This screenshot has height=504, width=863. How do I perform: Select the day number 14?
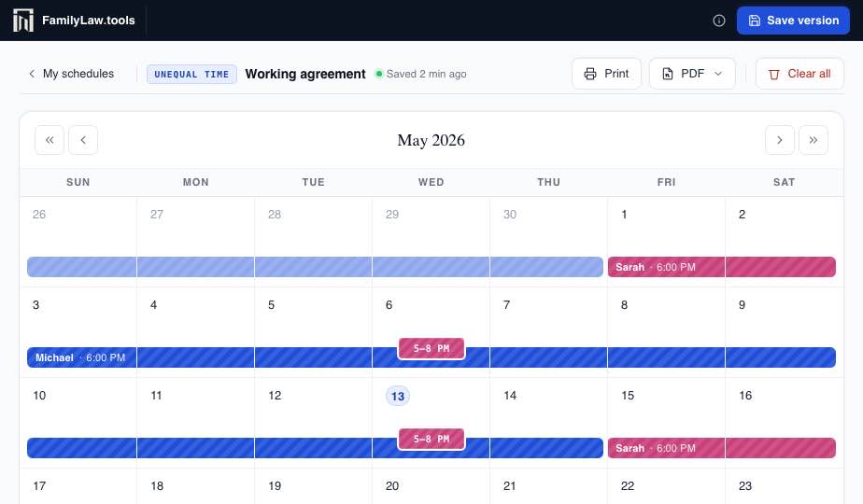coord(510,396)
